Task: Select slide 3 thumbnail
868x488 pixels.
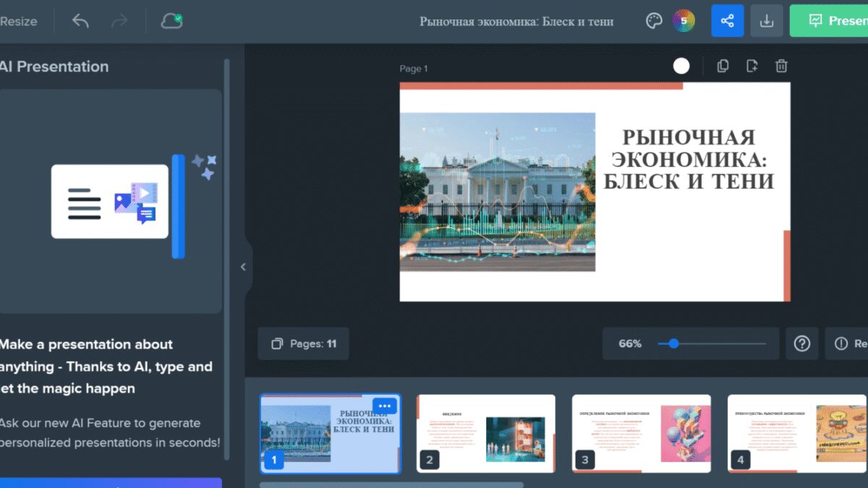Action: [x=641, y=433]
